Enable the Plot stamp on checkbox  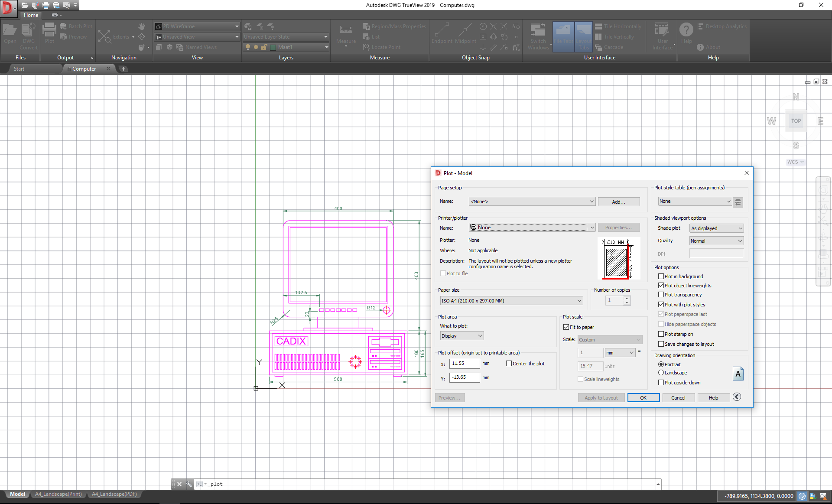661,334
